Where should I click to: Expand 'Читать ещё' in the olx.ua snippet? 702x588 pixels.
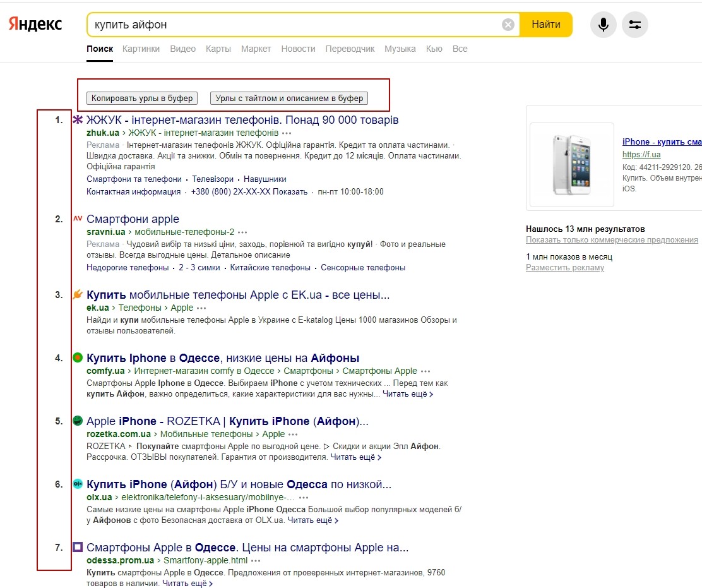tap(313, 520)
